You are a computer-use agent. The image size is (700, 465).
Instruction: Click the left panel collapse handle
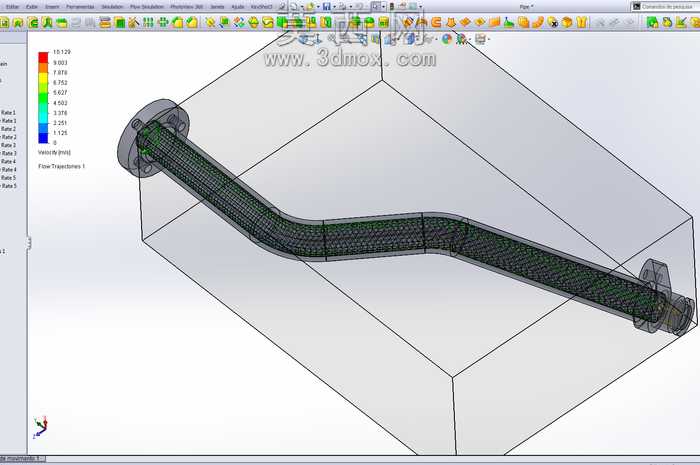click(x=29, y=243)
